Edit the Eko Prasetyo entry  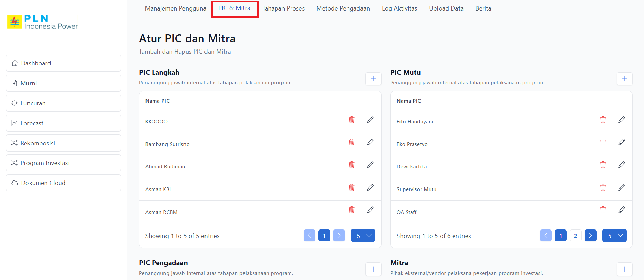pos(621,142)
